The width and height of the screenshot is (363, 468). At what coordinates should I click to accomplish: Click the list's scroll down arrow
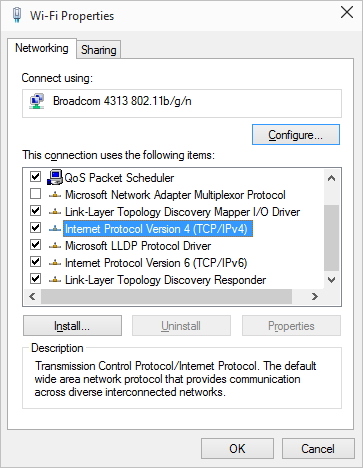tap(331, 280)
